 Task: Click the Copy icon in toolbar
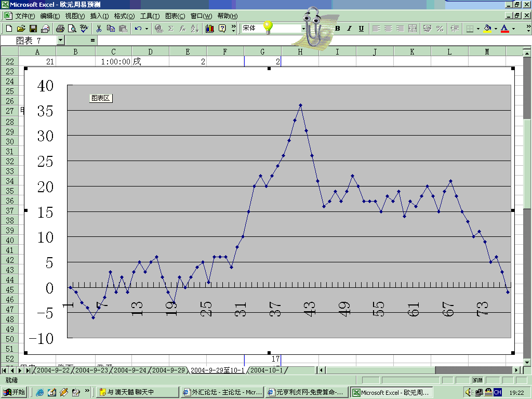[x=111, y=29]
